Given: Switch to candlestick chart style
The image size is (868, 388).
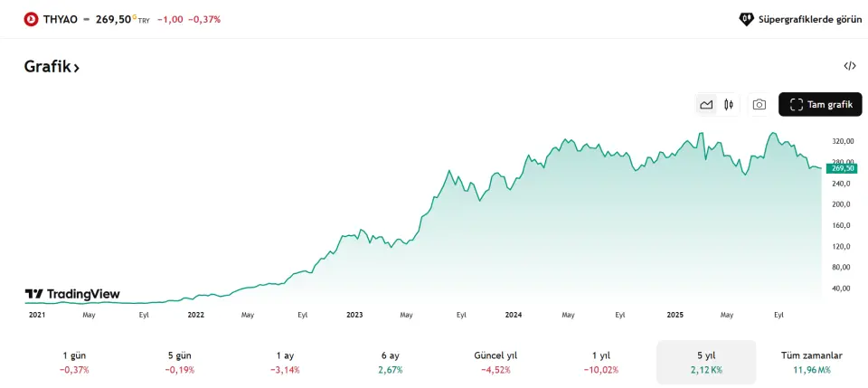Looking at the screenshot, I should click(x=728, y=105).
